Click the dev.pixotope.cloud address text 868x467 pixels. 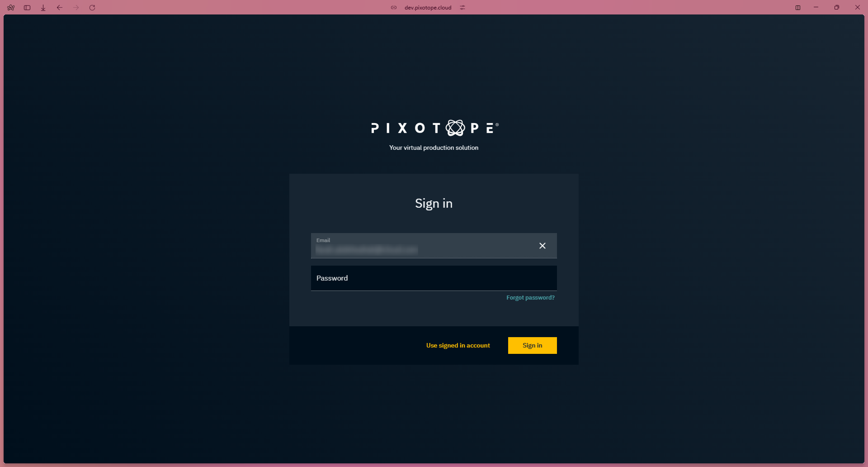point(428,7)
